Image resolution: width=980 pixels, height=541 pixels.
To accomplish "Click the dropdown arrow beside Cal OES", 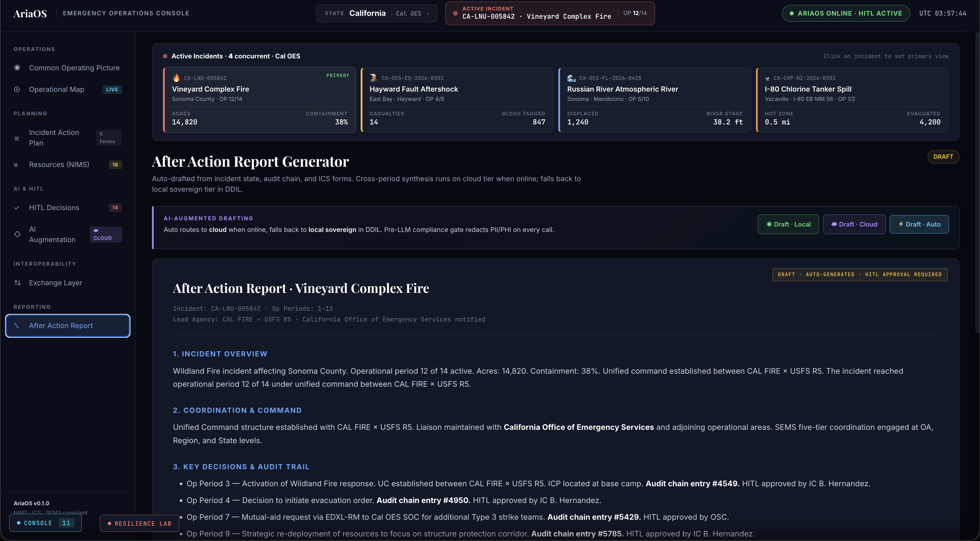I will [428, 14].
